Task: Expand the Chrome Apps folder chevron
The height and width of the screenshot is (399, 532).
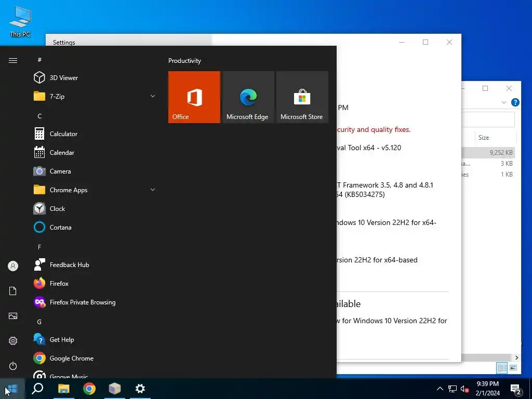Action: click(x=153, y=190)
